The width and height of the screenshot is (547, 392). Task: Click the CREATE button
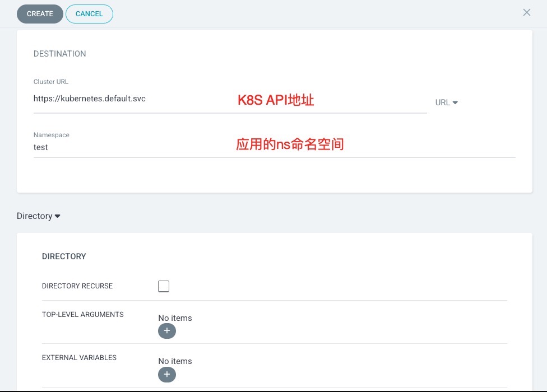point(40,14)
